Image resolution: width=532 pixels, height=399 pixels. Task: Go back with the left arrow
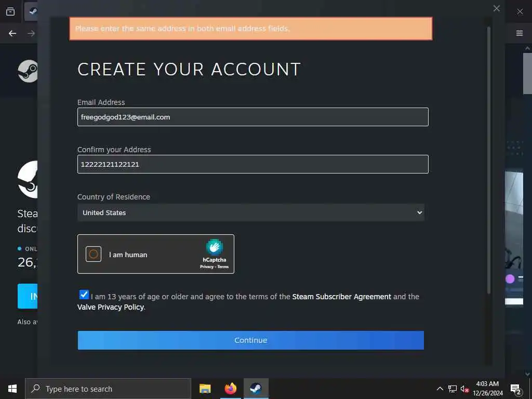click(x=12, y=33)
